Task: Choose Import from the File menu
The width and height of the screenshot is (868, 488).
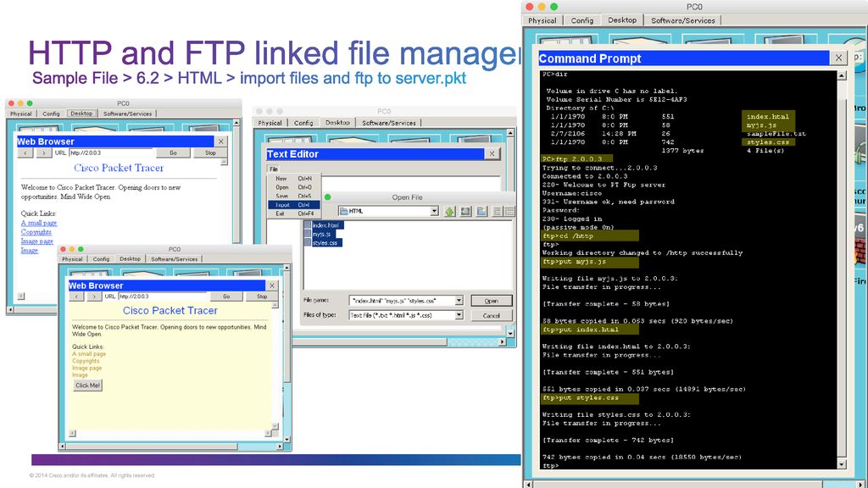Action: [293, 205]
